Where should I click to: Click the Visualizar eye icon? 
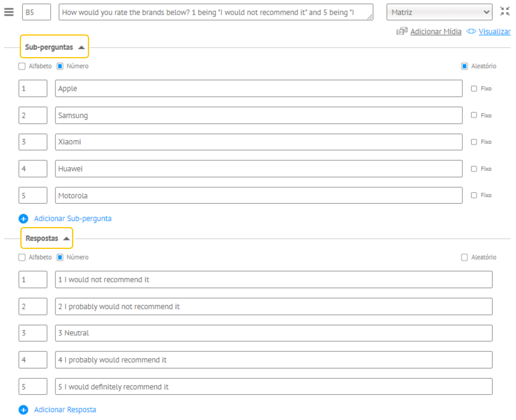click(471, 31)
